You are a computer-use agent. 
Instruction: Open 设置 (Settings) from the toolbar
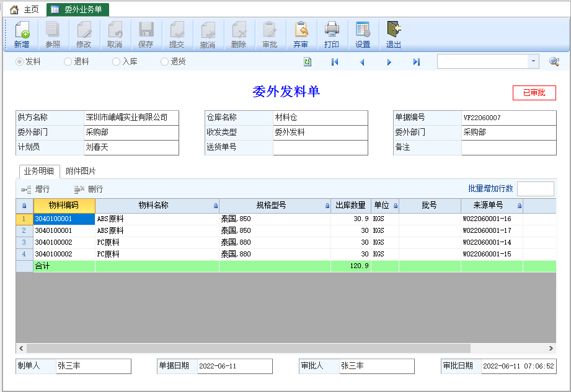[x=363, y=34]
